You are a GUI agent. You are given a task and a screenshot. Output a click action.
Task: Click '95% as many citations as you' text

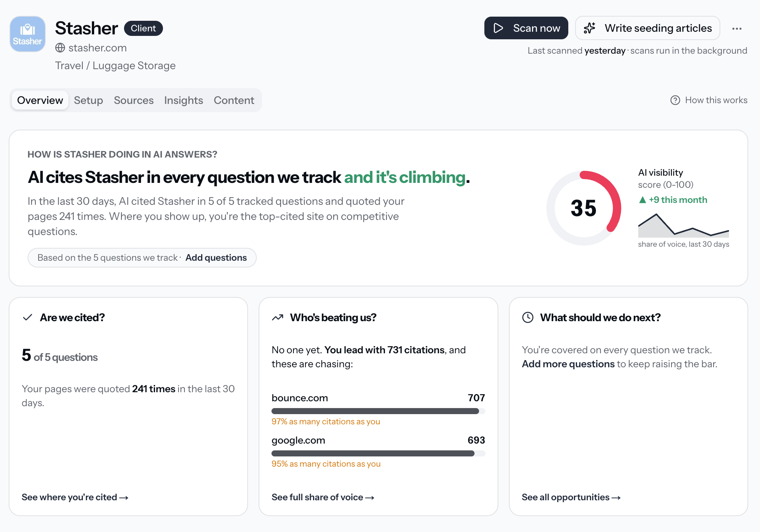(x=326, y=464)
